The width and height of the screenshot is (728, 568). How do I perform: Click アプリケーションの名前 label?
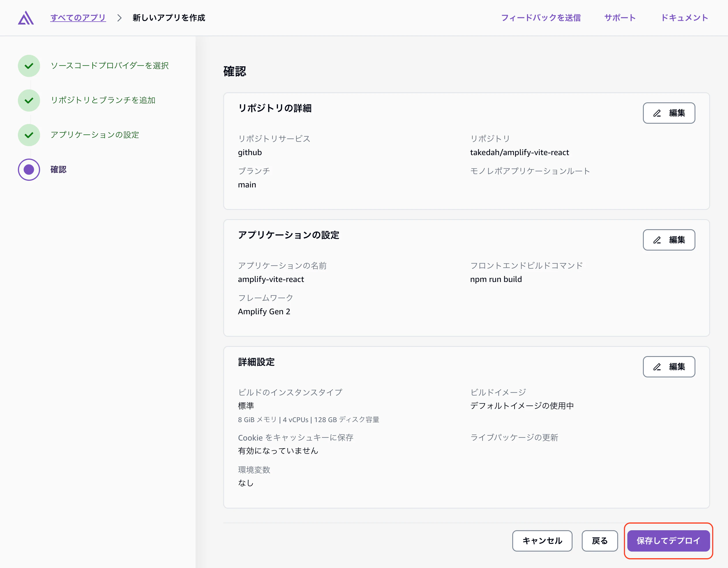click(282, 266)
